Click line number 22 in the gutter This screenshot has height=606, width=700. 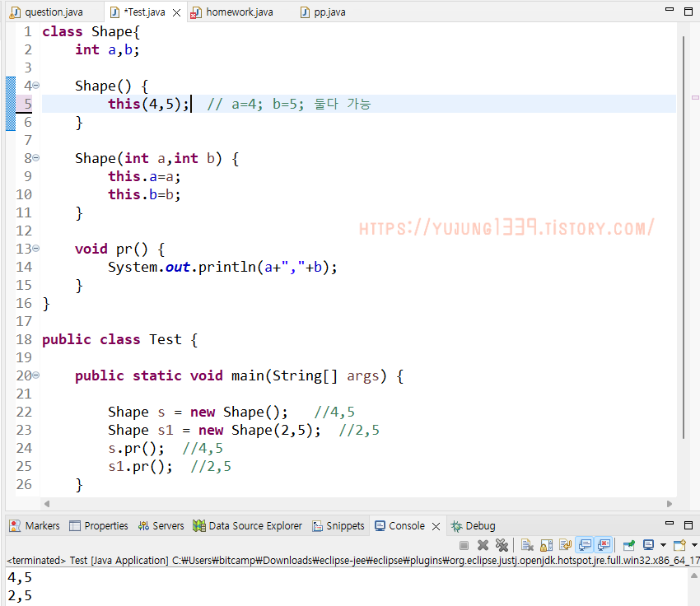(x=24, y=412)
